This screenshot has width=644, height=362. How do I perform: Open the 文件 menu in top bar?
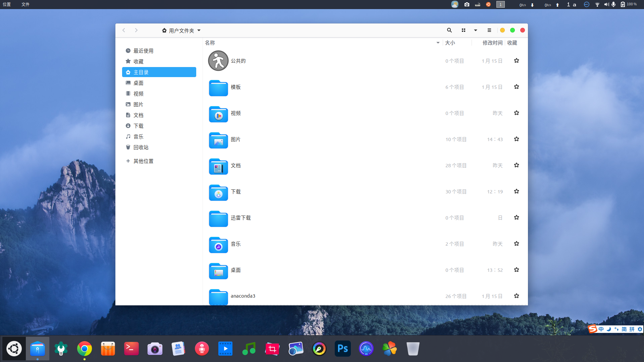coord(25,4)
